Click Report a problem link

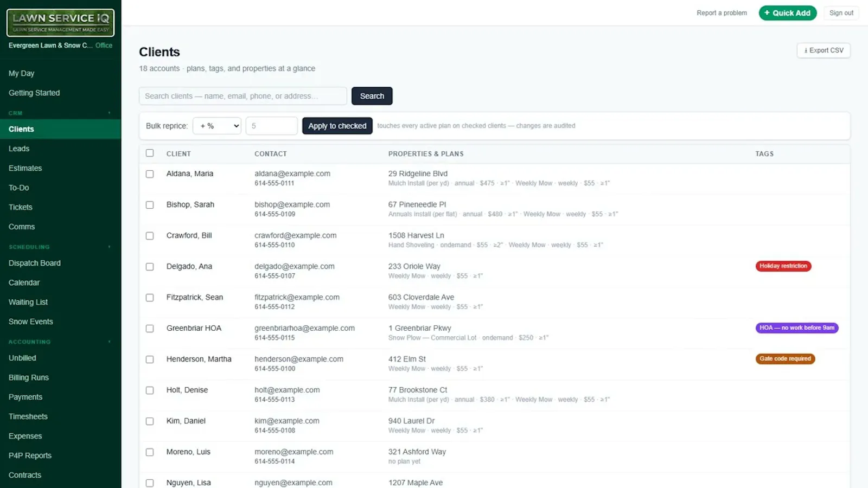point(722,13)
